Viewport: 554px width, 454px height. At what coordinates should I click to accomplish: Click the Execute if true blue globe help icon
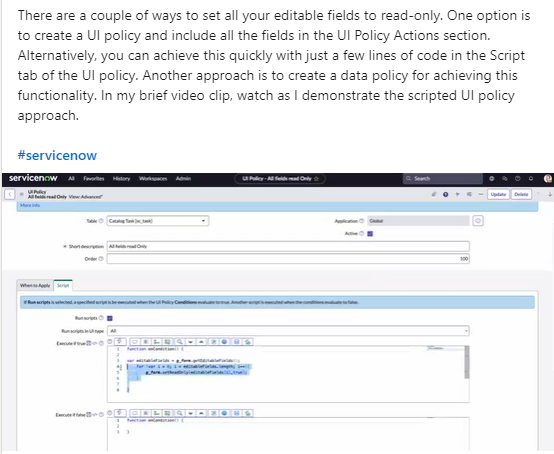(x=224, y=342)
